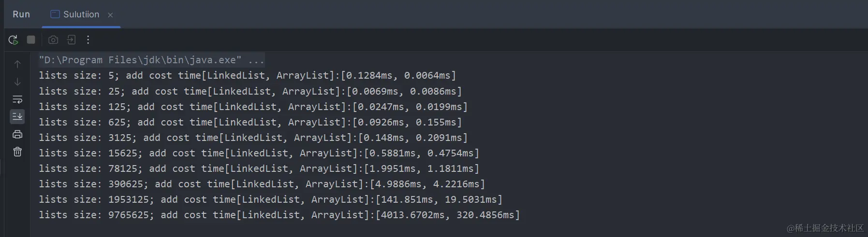Viewport: 868px width, 237px height.
Task: Clear all console output with trash icon
Action: (17, 152)
